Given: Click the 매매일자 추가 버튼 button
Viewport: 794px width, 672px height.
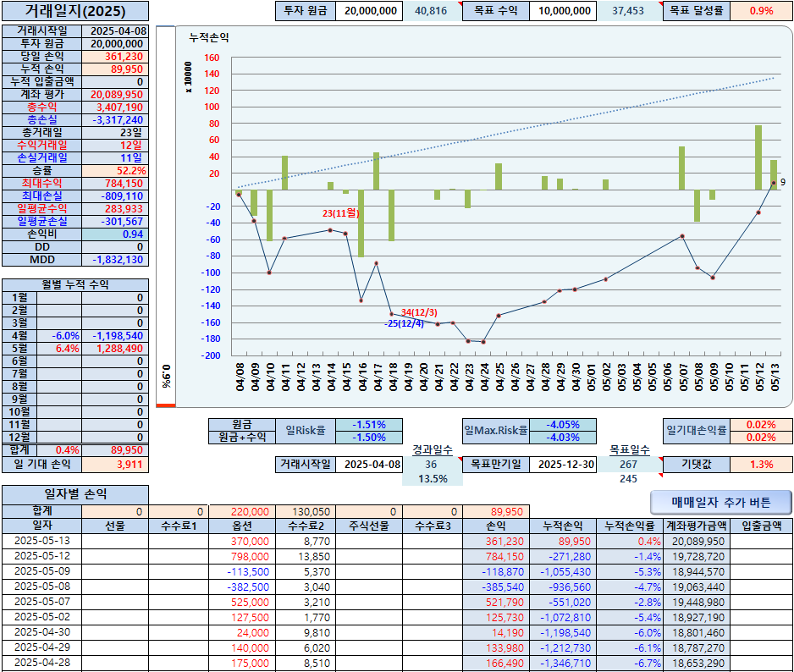Looking at the screenshot, I should click(x=720, y=502).
